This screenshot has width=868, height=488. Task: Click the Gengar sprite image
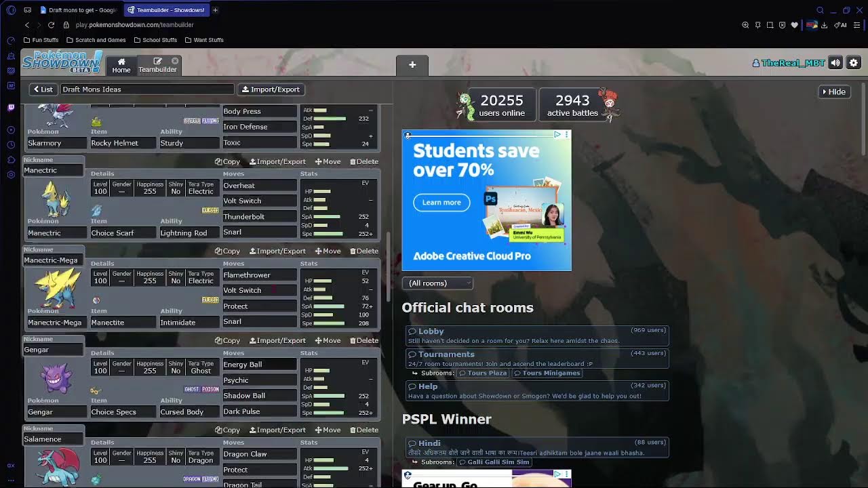point(56,377)
